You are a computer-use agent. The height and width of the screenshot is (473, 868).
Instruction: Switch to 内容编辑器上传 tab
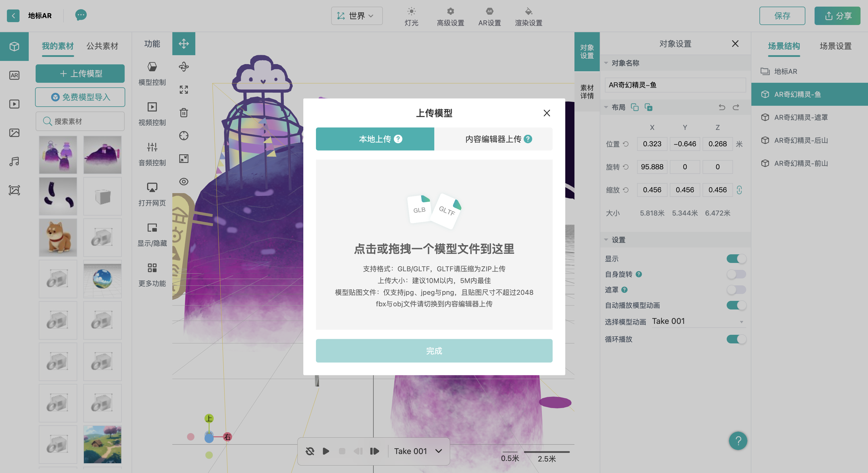pyautogui.click(x=493, y=139)
